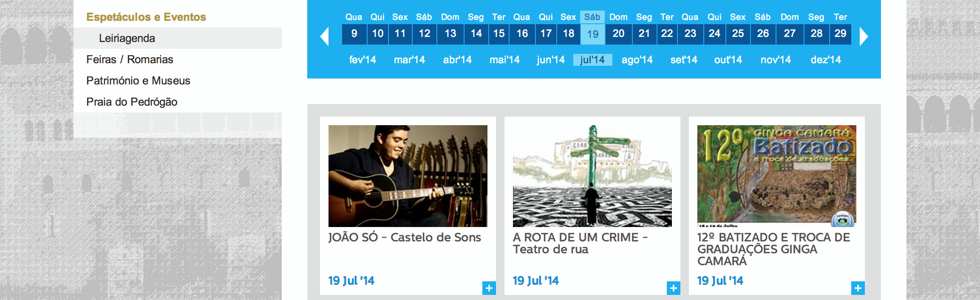Switch to the dez'14 month
The width and height of the screenshot is (980, 300).
[x=826, y=60]
